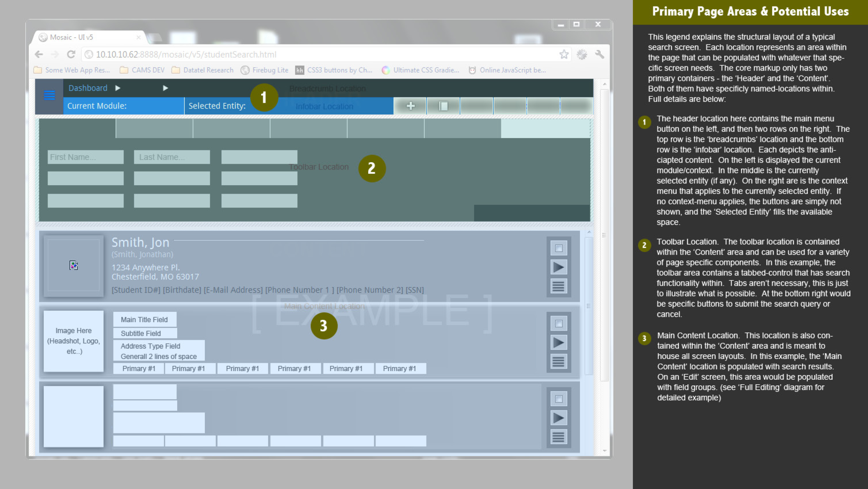Switch to the Mosaic - UI v5 tab
The width and height of the screenshot is (868, 489).
(x=75, y=37)
